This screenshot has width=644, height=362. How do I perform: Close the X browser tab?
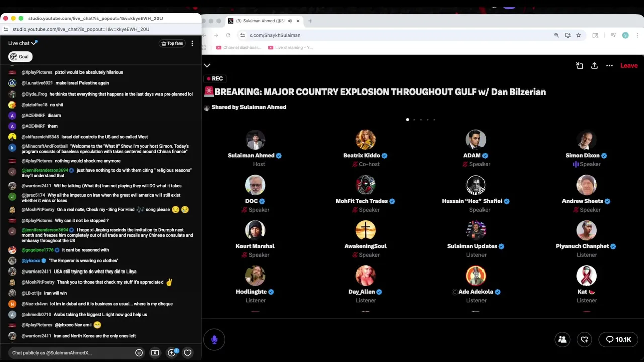pyautogui.click(x=298, y=21)
